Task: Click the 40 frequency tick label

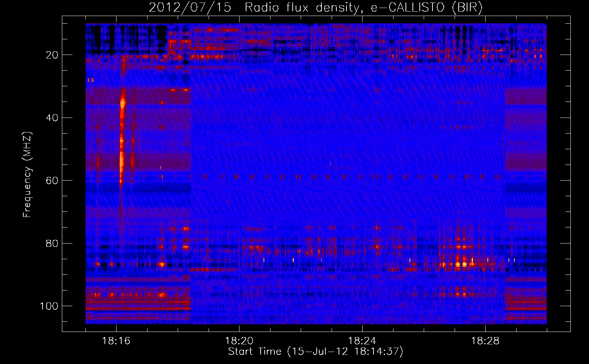Action: point(52,118)
